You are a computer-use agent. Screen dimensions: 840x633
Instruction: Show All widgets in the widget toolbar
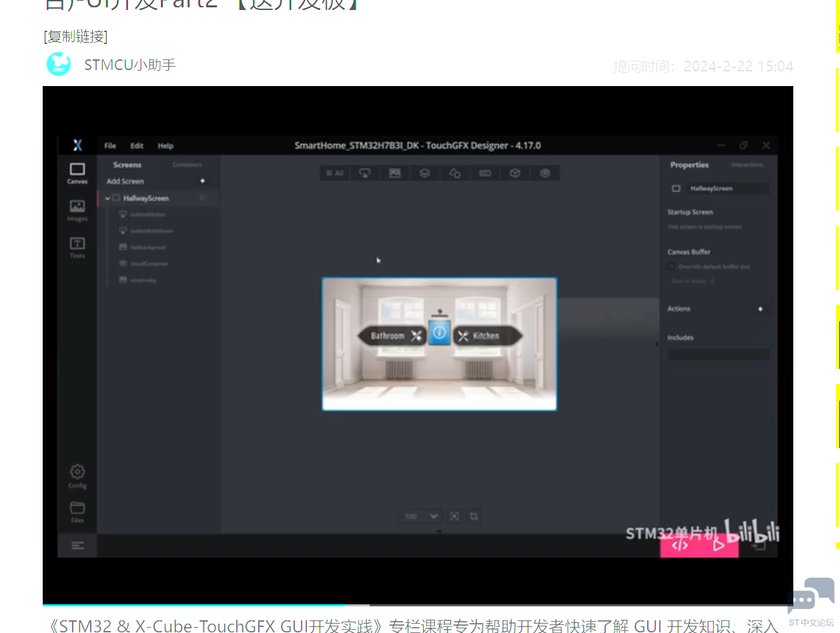(334, 173)
